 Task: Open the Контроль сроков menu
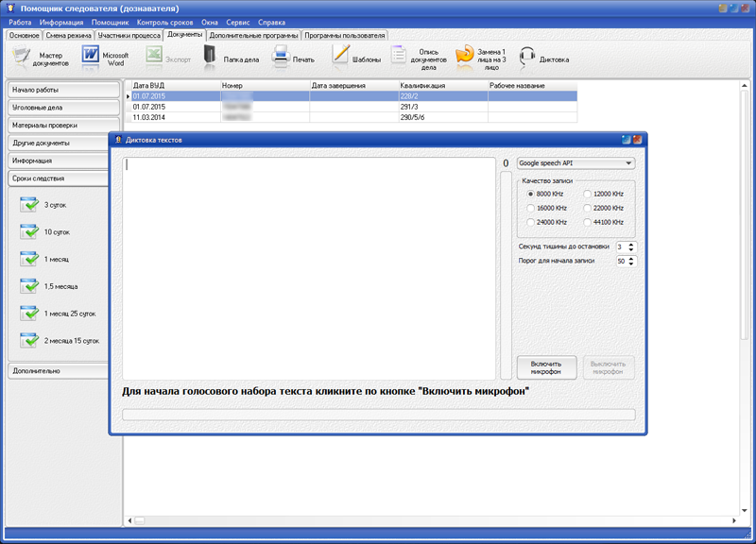[164, 22]
